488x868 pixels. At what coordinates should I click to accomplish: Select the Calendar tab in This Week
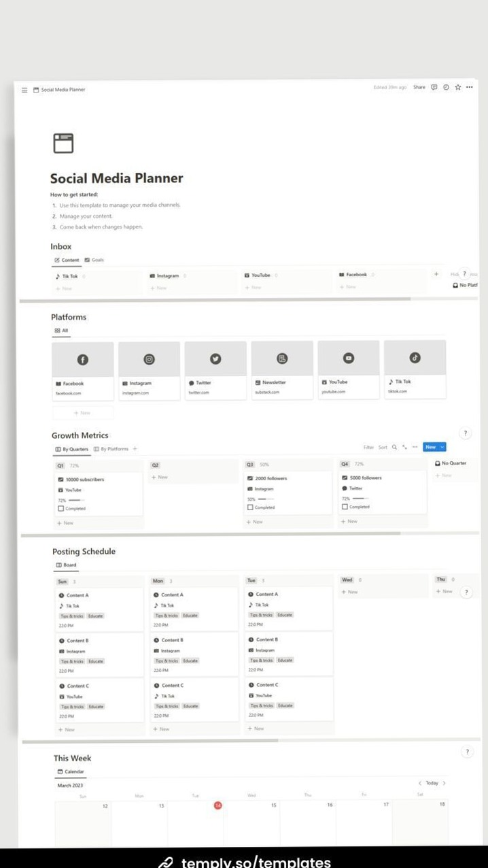point(71,771)
